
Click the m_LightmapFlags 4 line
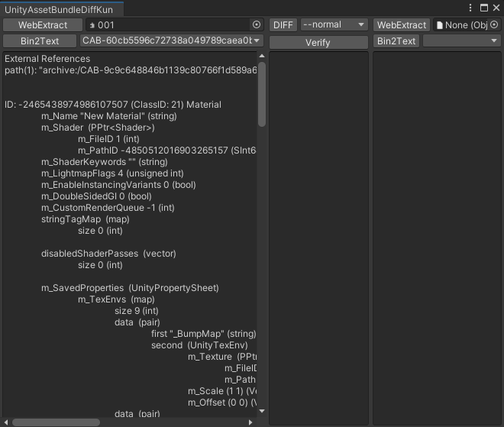tap(112, 173)
